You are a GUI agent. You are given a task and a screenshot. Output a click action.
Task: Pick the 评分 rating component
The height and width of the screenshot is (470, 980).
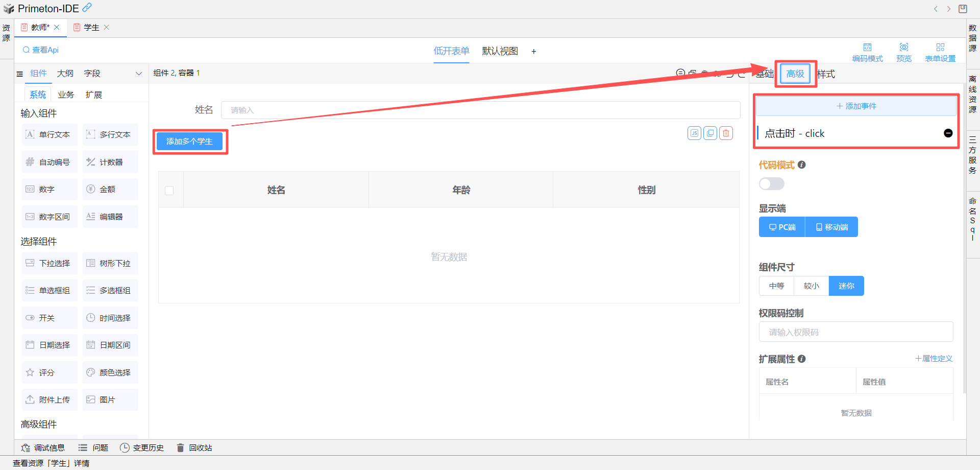click(50, 372)
